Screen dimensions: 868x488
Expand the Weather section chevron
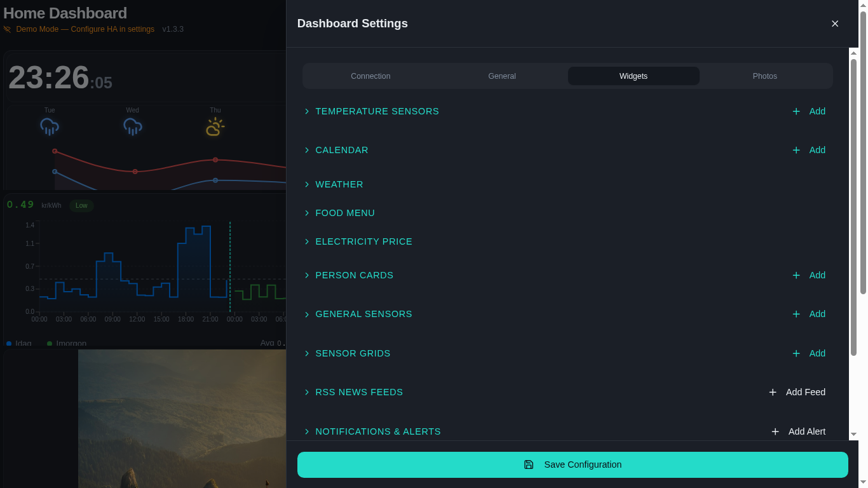[x=307, y=184]
